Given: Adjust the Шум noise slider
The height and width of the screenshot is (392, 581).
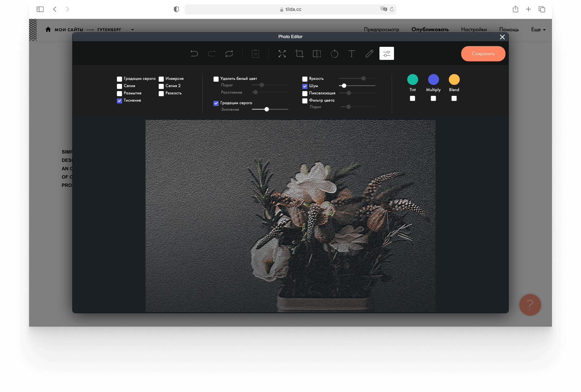Looking at the screenshot, I should (x=344, y=86).
